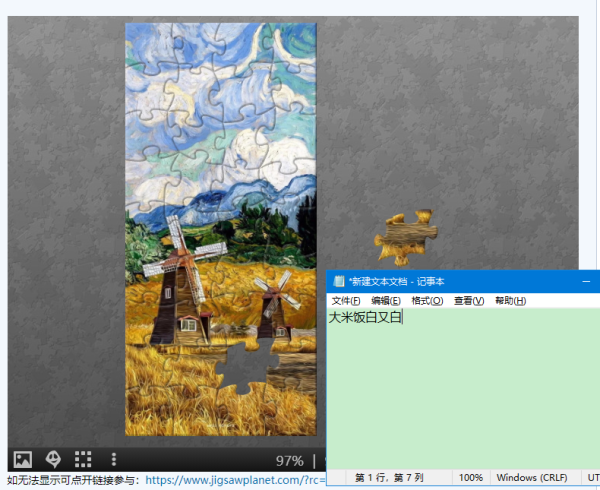600x490 pixels.
Task: Click the Notepad app icon in title bar
Action: (x=339, y=282)
